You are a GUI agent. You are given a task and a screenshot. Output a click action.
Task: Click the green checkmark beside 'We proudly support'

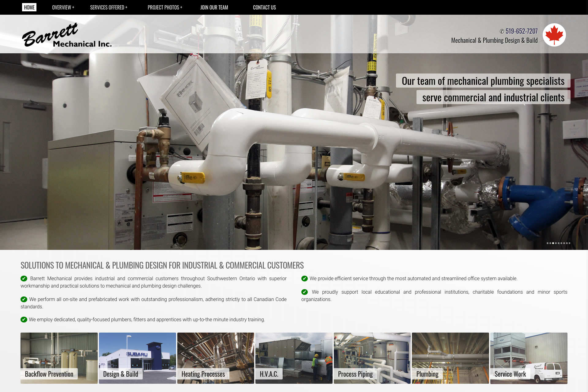click(x=304, y=292)
